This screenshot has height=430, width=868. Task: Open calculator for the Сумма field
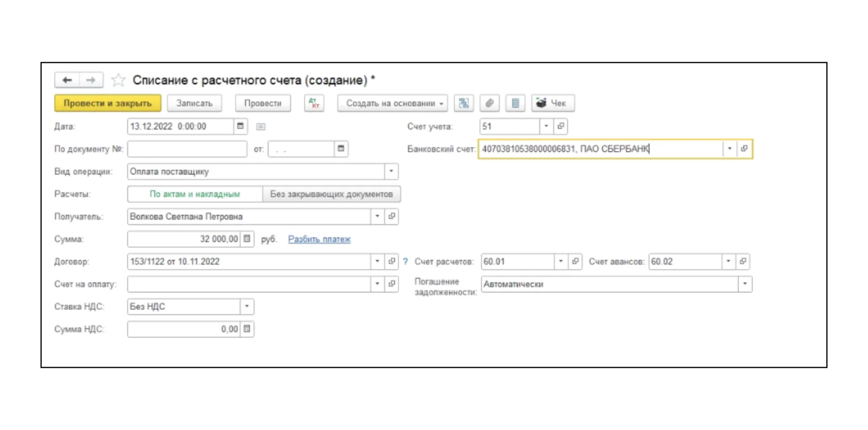click(x=247, y=239)
